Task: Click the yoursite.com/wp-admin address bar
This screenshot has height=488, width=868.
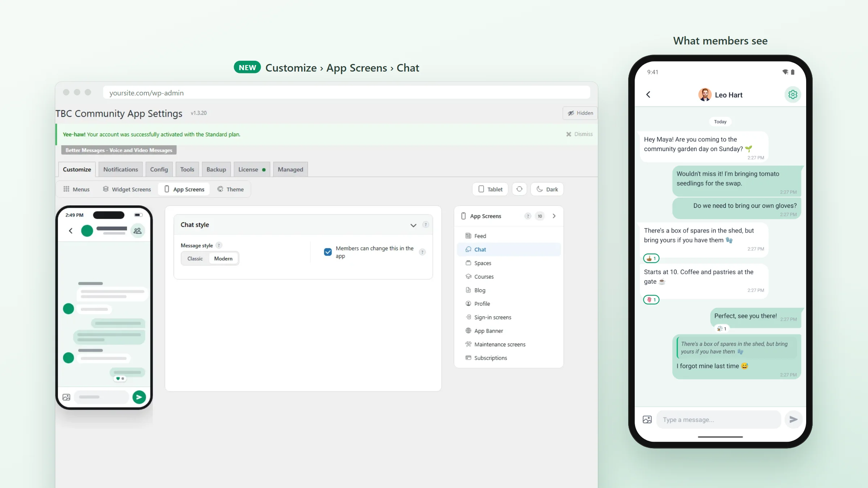Action: [346, 93]
